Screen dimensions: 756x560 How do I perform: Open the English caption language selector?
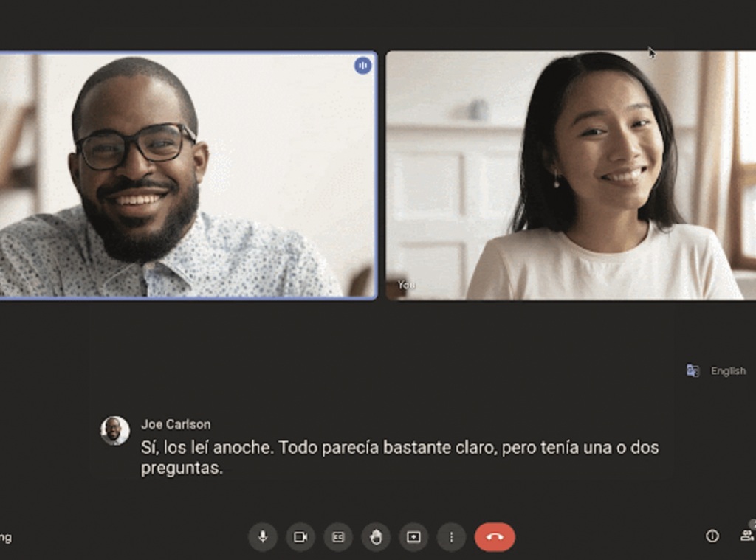coord(728,371)
